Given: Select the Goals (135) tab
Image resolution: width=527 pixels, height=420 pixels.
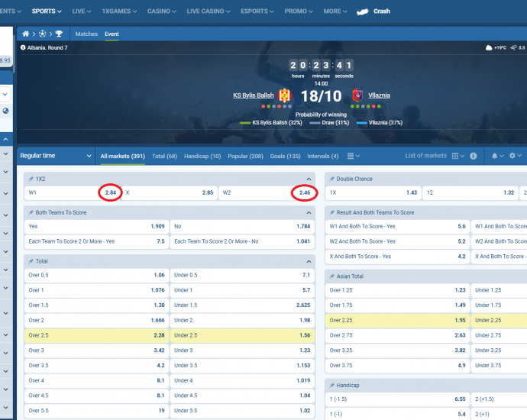Looking at the screenshot, I should [x=286, y=156].
